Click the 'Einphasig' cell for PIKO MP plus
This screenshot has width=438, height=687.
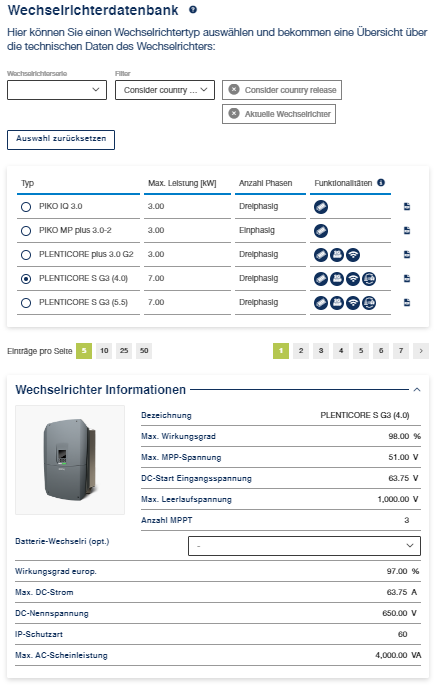(257, 230)
